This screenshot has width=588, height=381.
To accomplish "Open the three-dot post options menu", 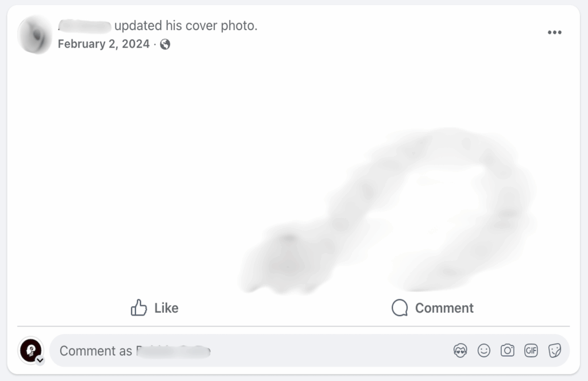I will click(554, 33).
